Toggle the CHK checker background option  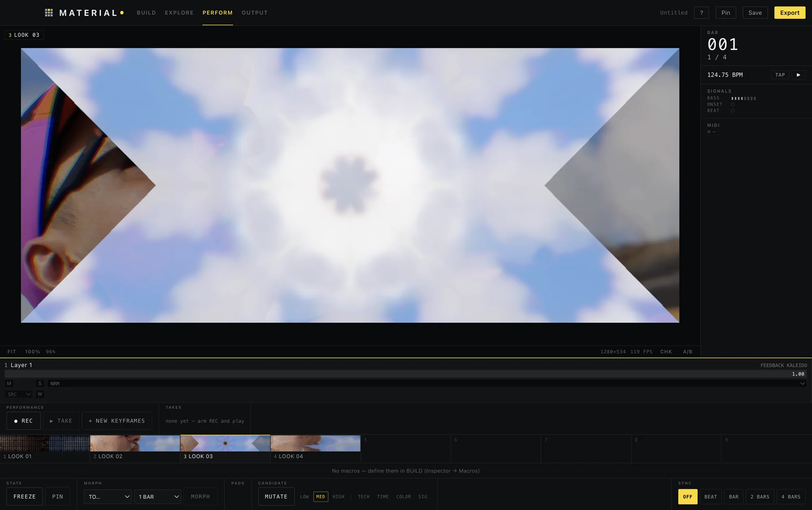pyautogui.click(x=666, y=352)
